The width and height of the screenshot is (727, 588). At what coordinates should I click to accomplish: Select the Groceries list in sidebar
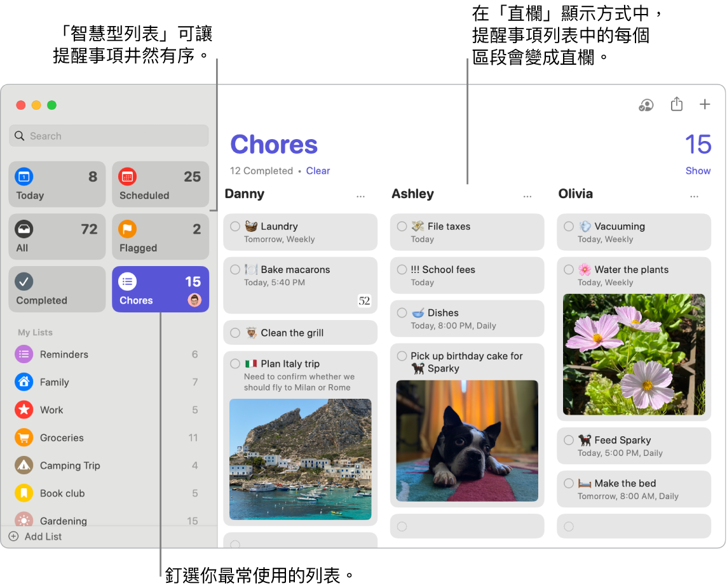pos(62,438)
